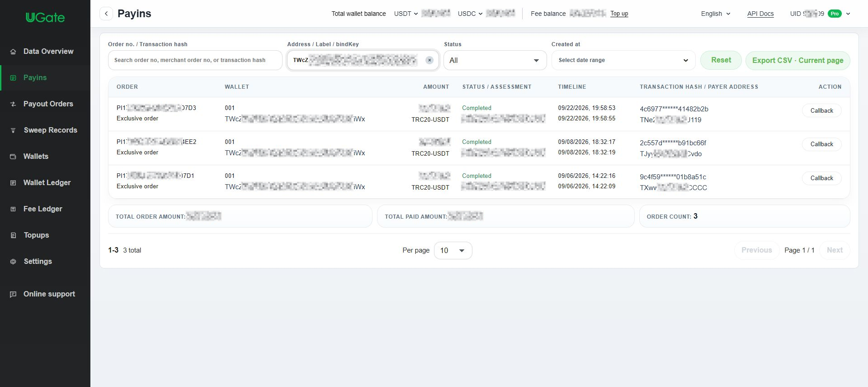Click the Payout Orders arrows icon
Screen dimensions: 868x387
coord(13,104)
